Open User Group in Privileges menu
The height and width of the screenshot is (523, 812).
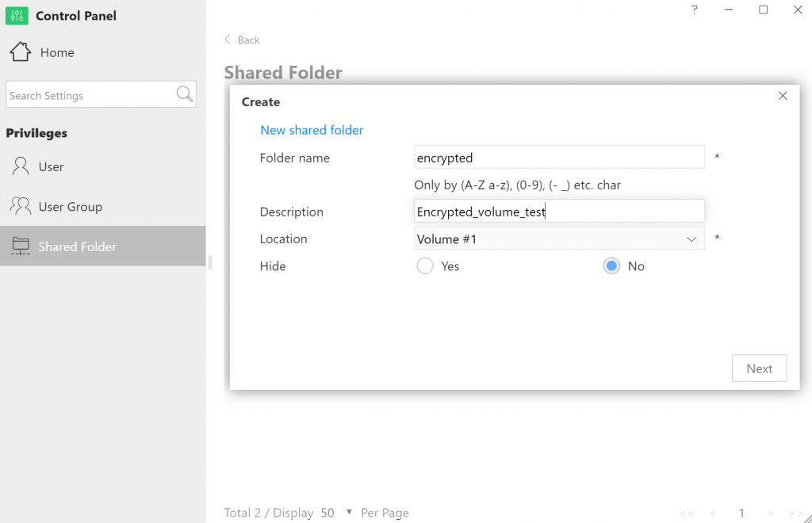coord(70,207)
